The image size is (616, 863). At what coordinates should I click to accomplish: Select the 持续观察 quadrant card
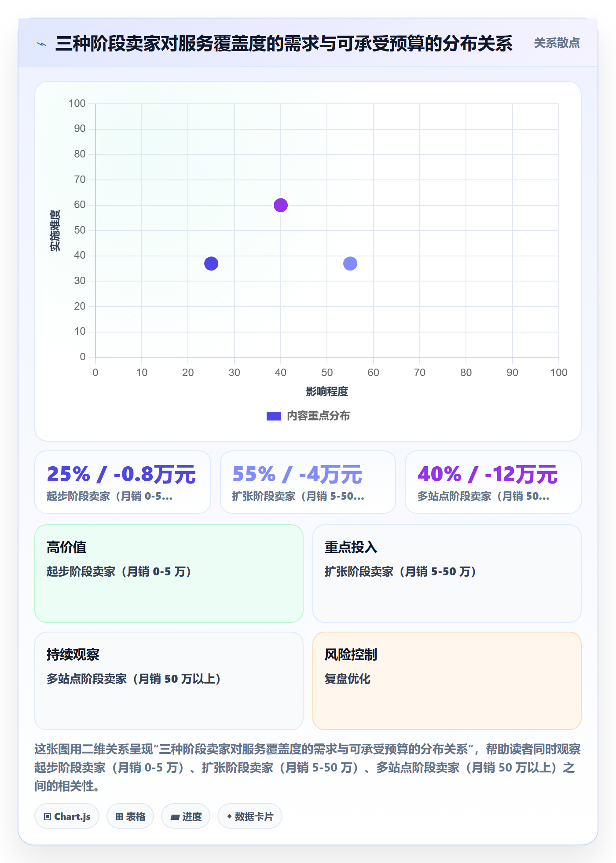coord(169,681)
